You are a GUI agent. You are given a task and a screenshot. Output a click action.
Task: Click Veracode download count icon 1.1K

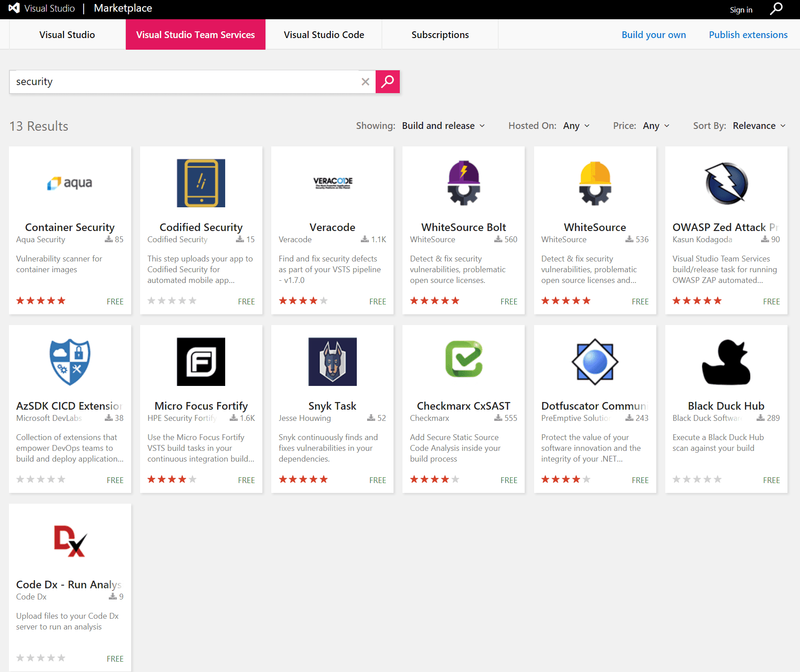point(365,239)
